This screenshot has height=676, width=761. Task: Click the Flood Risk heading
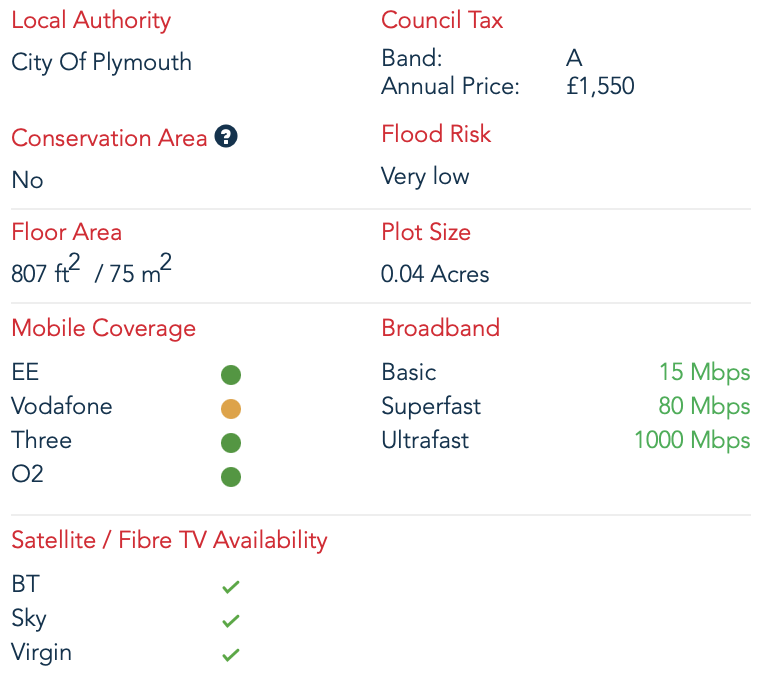436,134
